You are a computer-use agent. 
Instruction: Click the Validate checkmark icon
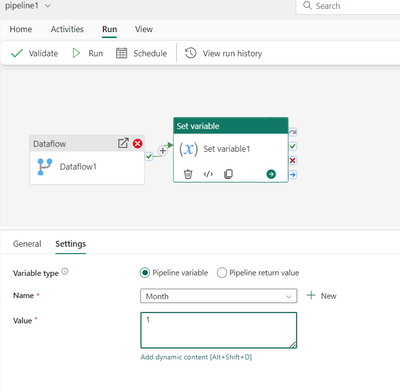[17, 53]
